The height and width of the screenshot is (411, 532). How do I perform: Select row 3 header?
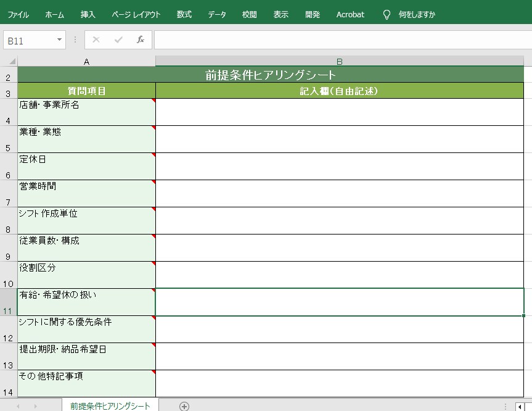(x=9, y=91)
